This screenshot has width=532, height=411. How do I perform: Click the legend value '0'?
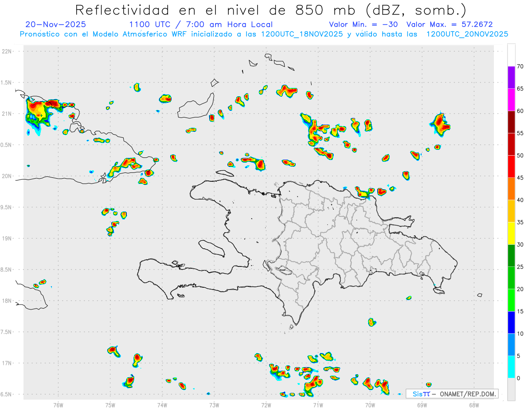(x=518, y=378)
